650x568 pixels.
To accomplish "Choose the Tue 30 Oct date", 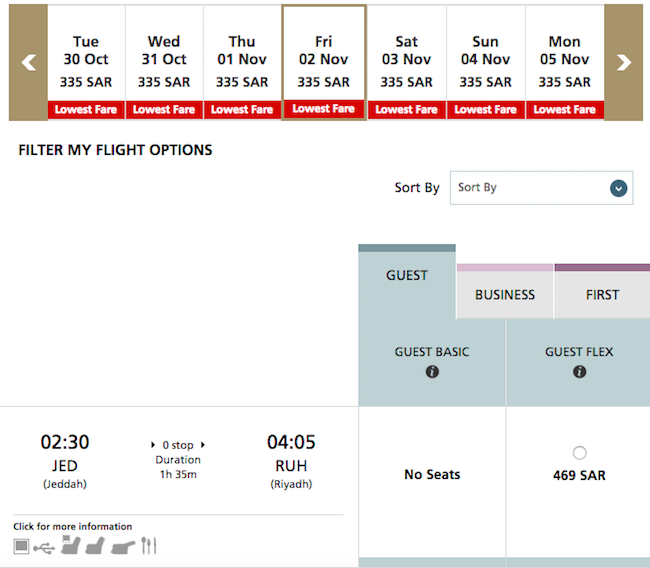I will tap(86, 63).
